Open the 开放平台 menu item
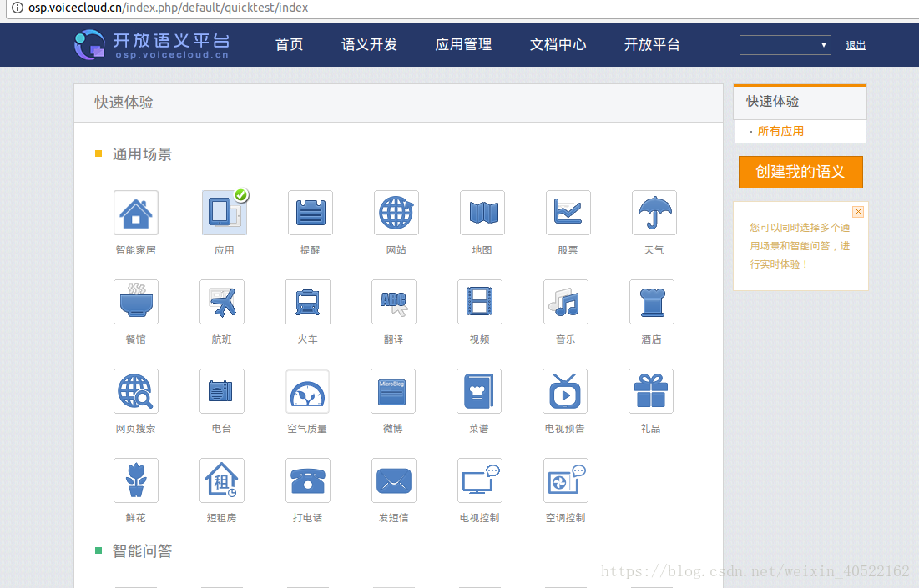Screen dimensions: 919x588 652,44
